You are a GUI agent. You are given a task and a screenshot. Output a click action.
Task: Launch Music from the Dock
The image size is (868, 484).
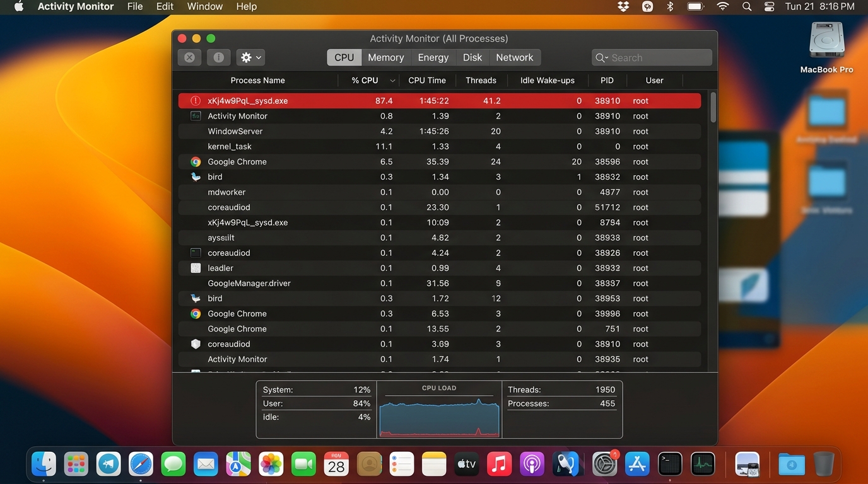[499, 464]
